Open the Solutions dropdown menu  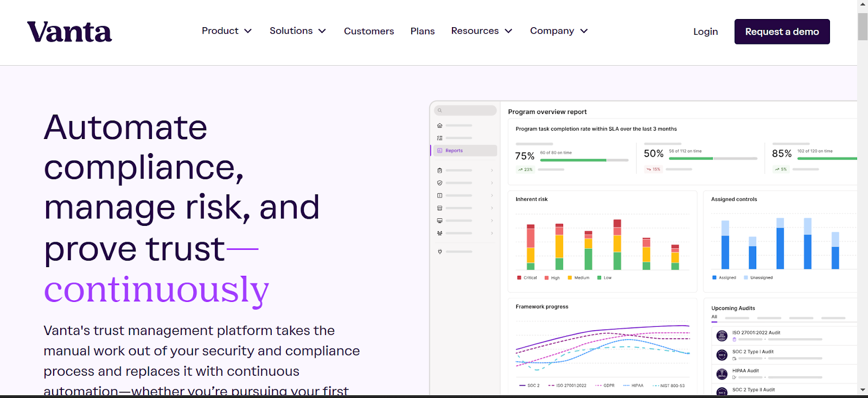[x=298, y=31]
